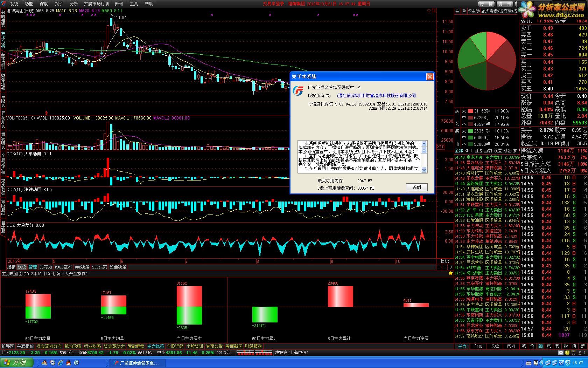Click the signal antenna status icon
The image size is (588, 368).
[573, 353]
